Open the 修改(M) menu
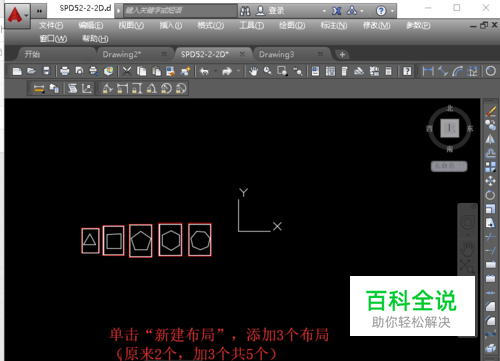This screenshot has height=361, width=500. 376,25
